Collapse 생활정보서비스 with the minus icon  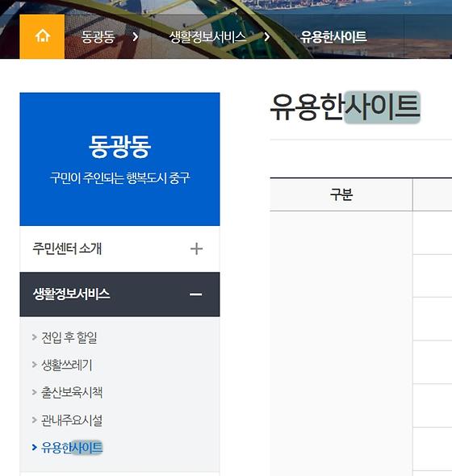point(196,294)
